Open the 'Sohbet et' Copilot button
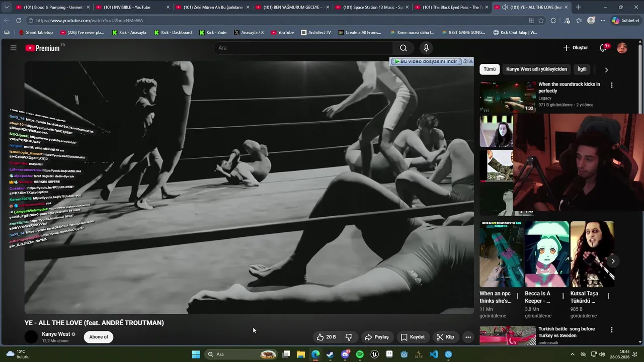Screen dimensions: 644x362 click(x=625, y=21)
